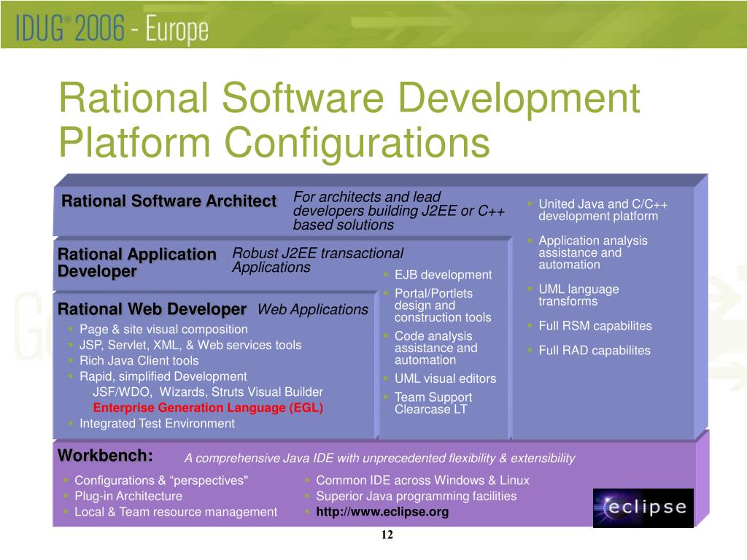Click 'For architects and lead developers' description
This screenshot has height=560, width=747.
click(398, 211)
